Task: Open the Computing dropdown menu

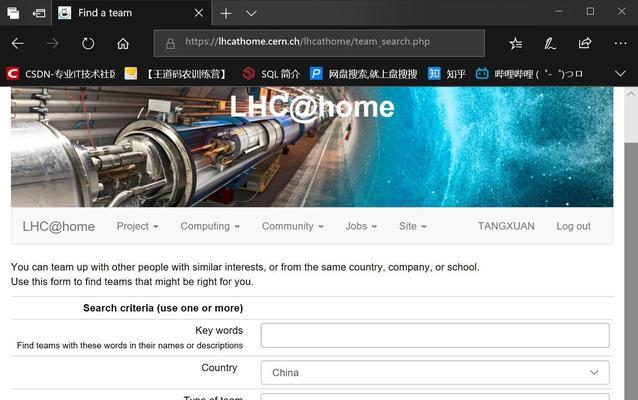Action: (x=210, y=226)
